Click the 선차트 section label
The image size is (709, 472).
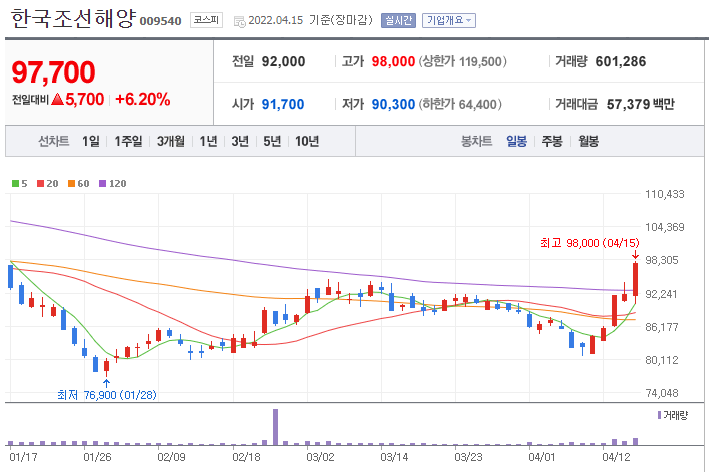pyautogui.click(x=53, y=142)
